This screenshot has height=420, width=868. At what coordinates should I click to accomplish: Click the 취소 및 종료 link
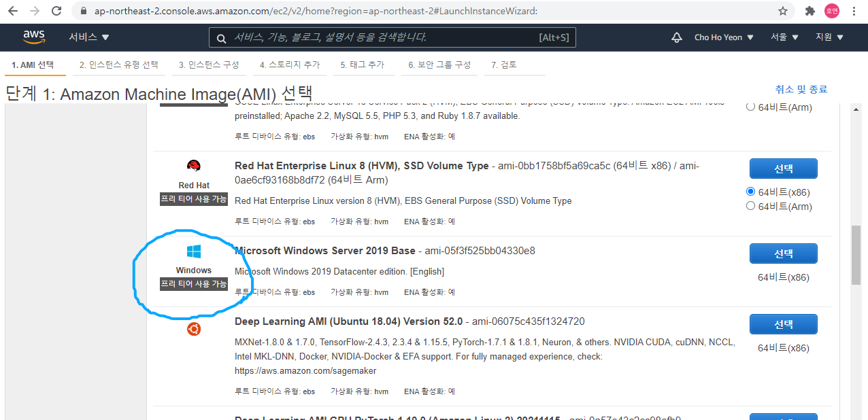(801, 89)
